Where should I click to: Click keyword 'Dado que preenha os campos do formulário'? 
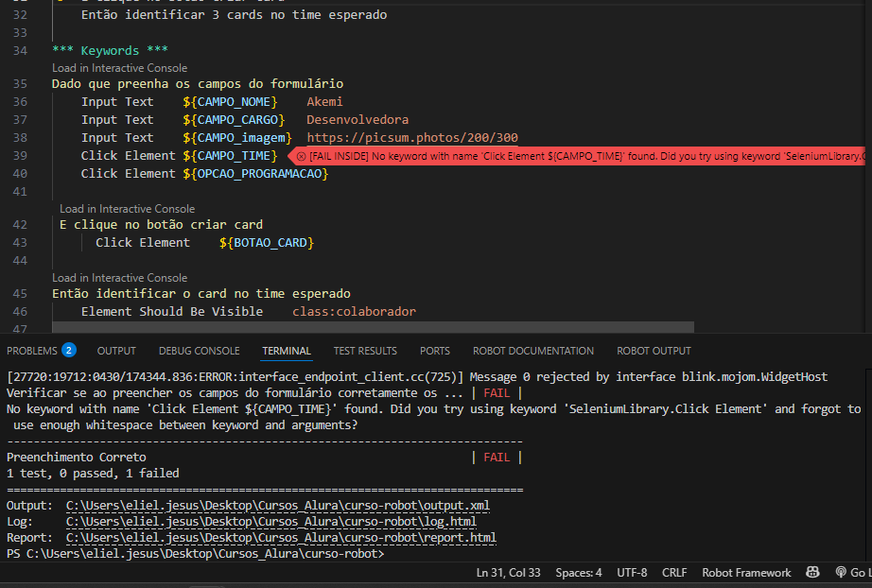198,84
